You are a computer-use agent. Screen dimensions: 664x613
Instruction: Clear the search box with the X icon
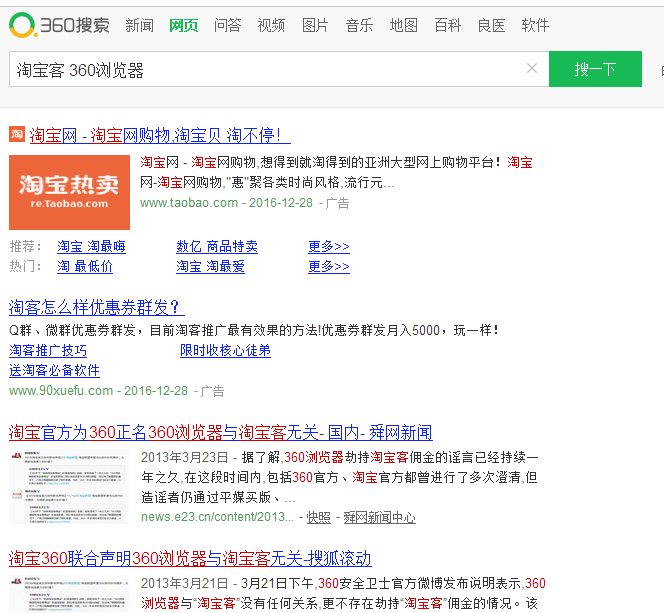point(532,68)
